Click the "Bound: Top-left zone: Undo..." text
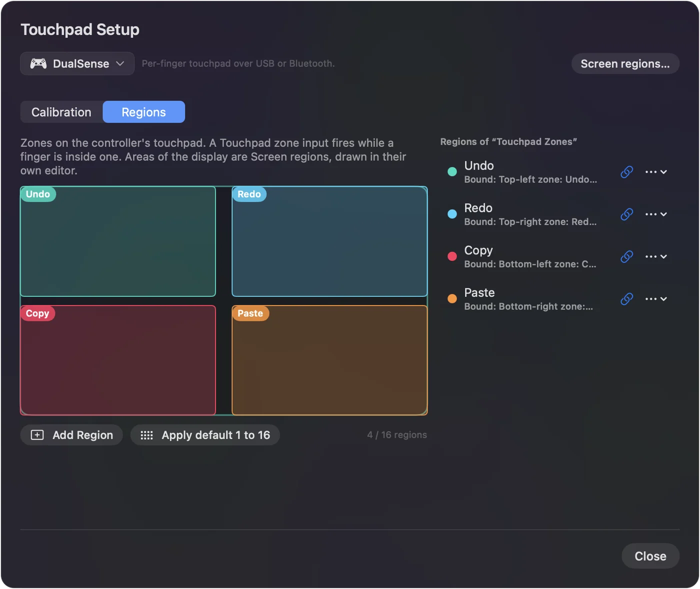This screenshot has height=589, width=700. click(x=530, y=179)
